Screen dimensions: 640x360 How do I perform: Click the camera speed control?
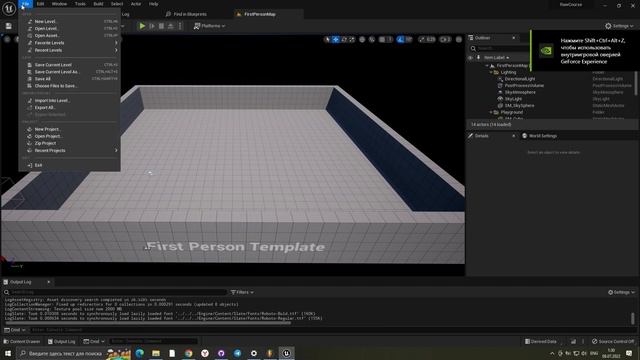445,40
